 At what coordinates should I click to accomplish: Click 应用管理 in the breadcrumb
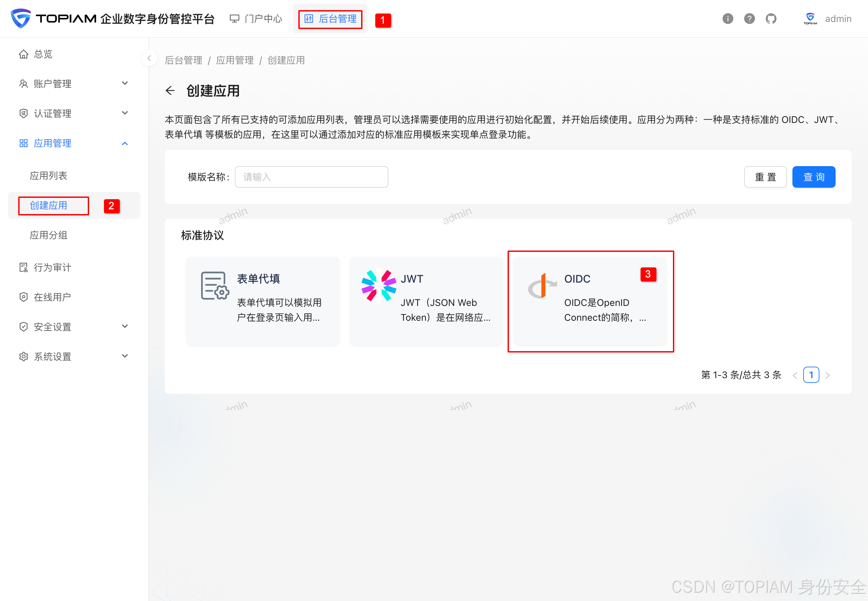[235, 60]
